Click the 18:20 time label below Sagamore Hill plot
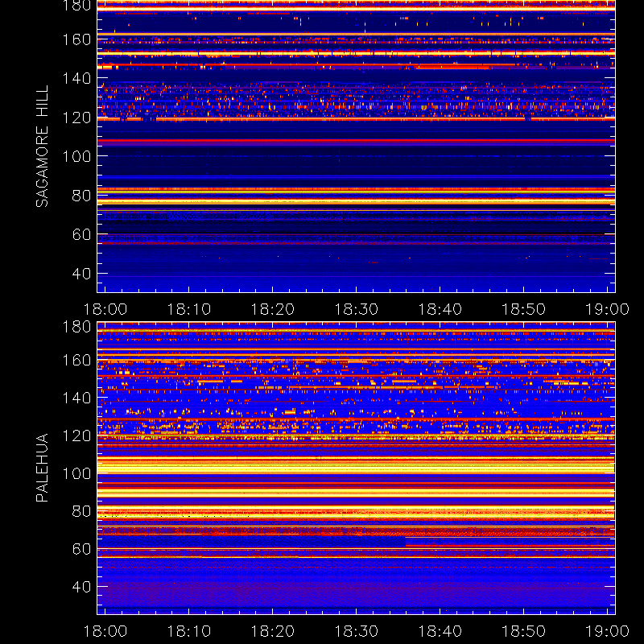 tap(273, 309)
